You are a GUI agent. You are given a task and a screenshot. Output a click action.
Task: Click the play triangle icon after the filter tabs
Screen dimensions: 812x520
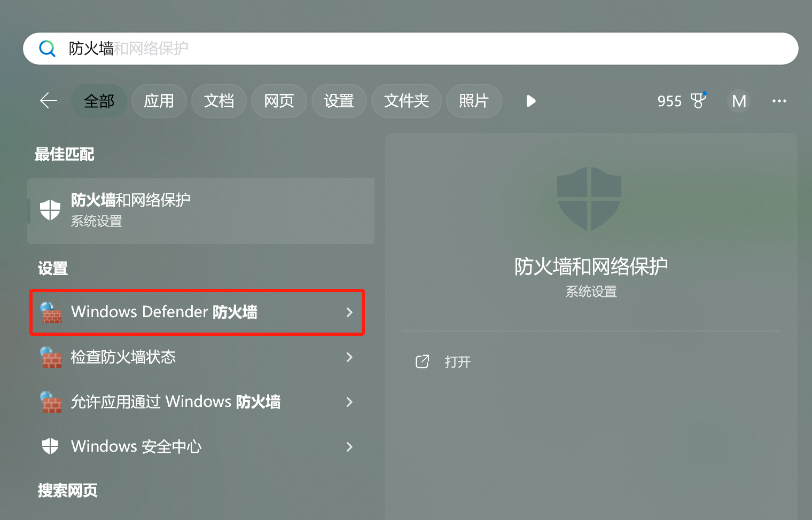click(530, 101)
